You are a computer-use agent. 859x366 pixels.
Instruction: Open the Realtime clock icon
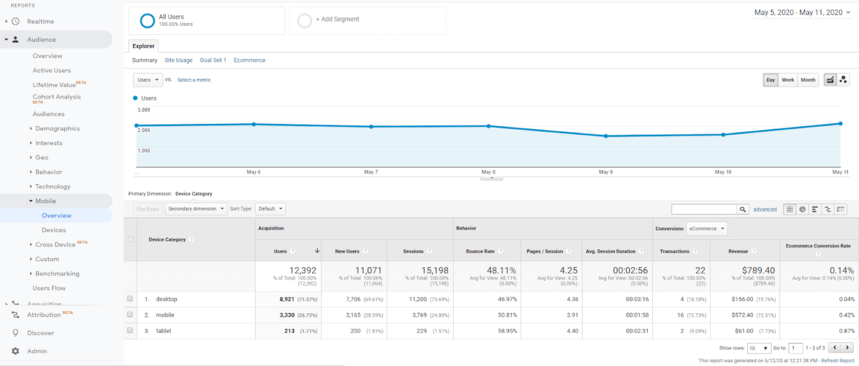click(x=15, y=21)
